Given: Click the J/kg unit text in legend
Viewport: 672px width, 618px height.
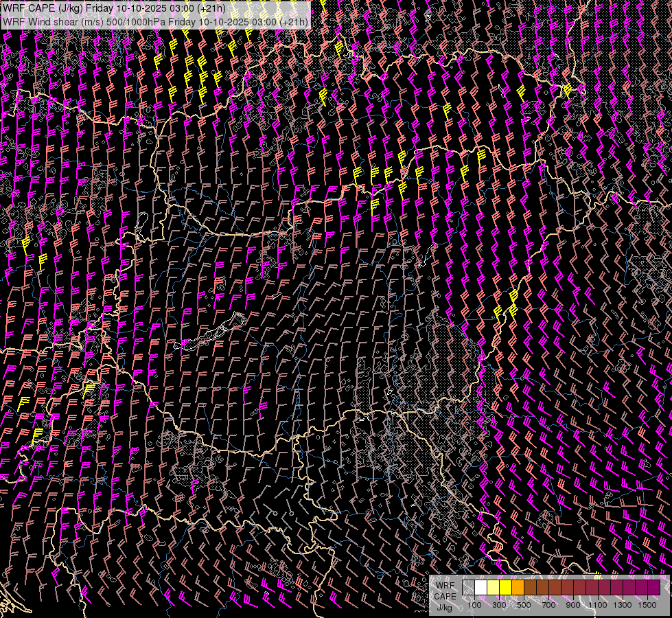Looking at the screenshot, I should point(445,607).
